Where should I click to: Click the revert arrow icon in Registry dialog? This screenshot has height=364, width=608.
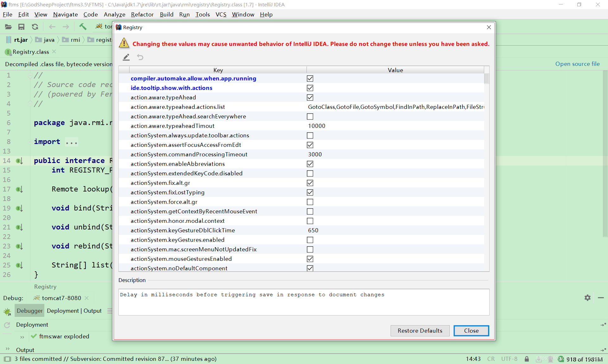(140, 57)
